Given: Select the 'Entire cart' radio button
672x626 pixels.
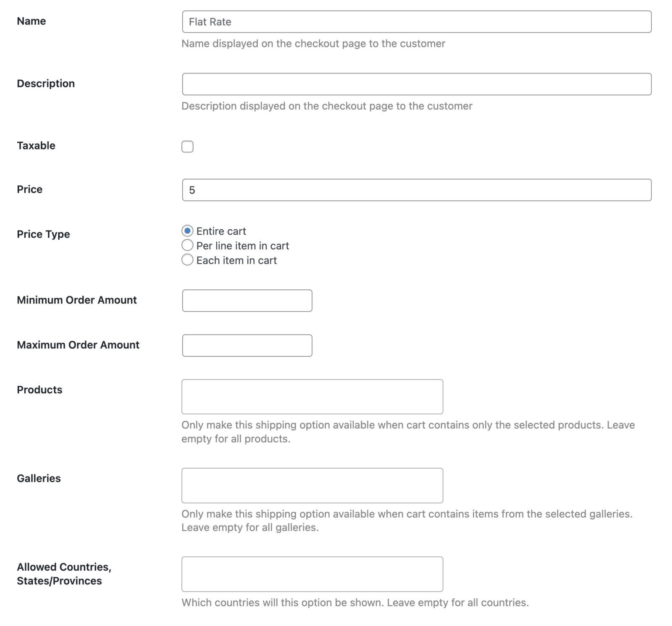Looking at the screenshot, I should (x=187, y=231).
